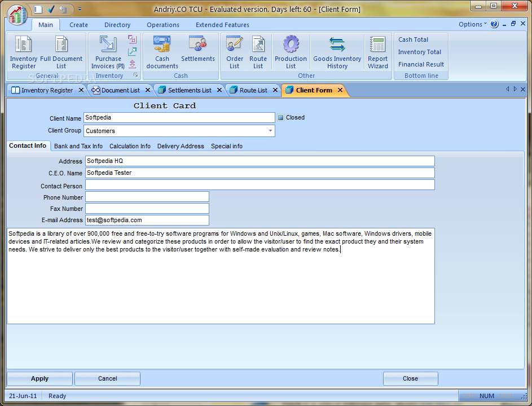Expand the Client Group dropdown

(270, 131)
